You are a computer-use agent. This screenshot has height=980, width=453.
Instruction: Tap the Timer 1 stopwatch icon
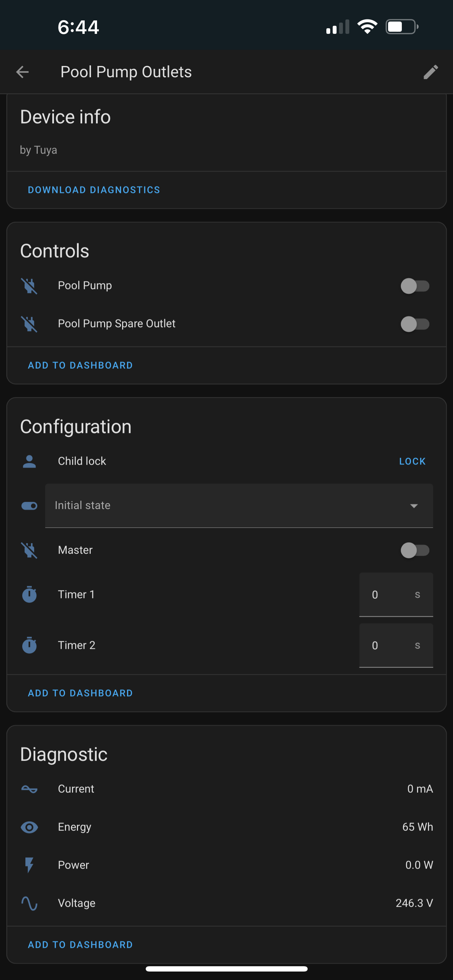pyautogui.click(x=29, y=594)
